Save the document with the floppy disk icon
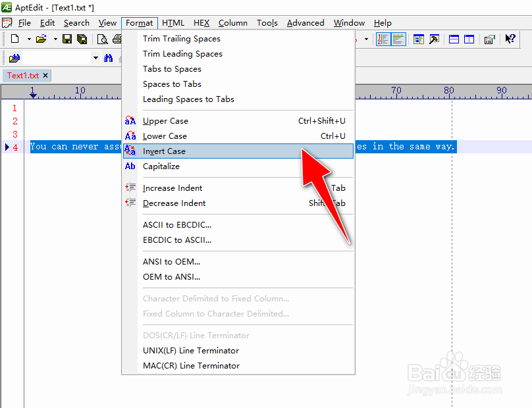 pyautogui.click(x=67, y=39)
